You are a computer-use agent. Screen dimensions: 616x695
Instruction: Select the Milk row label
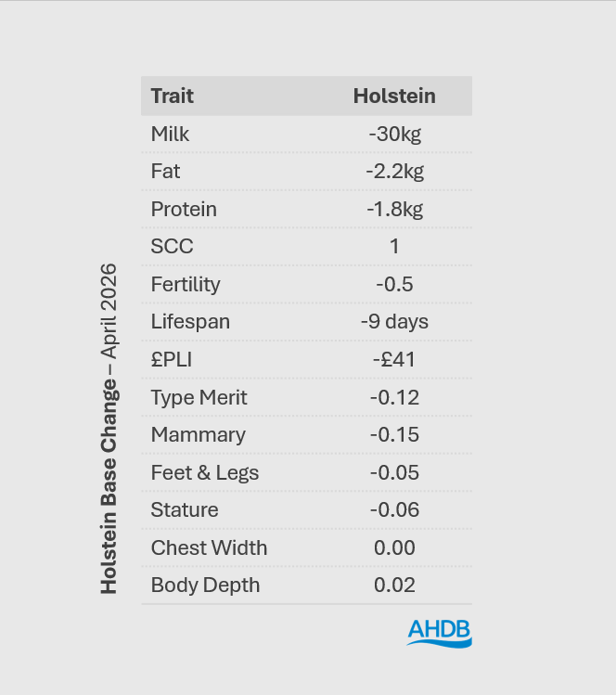pos(170,134)
